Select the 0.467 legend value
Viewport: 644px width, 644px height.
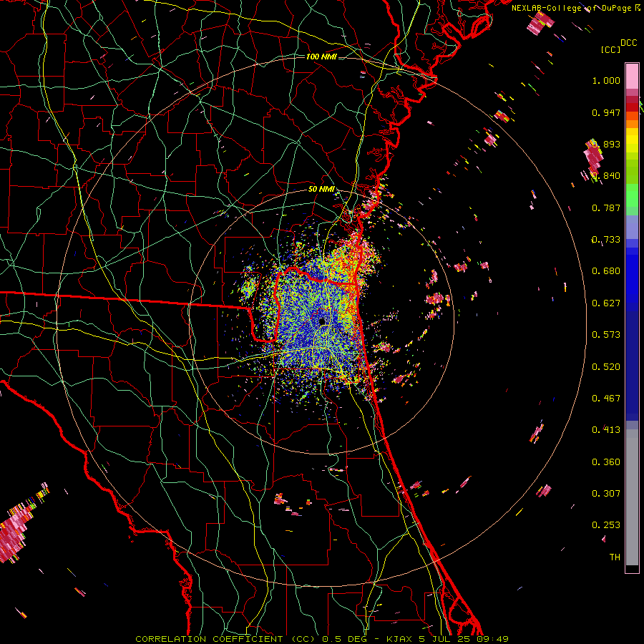(x=606, y=399)
